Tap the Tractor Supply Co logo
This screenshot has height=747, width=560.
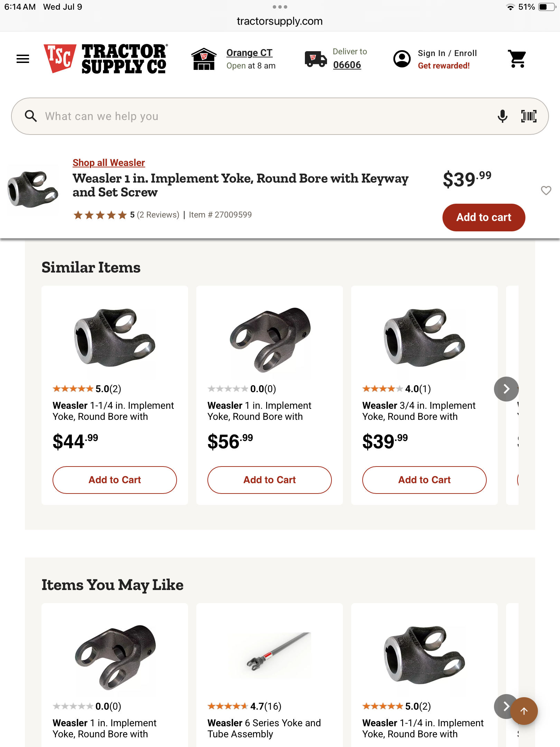click(x=106, y=59)
